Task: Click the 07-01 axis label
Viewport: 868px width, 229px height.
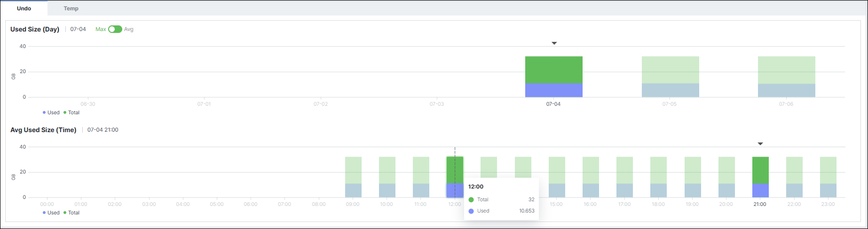Action: pyautogui.click(x=204, y=104)
